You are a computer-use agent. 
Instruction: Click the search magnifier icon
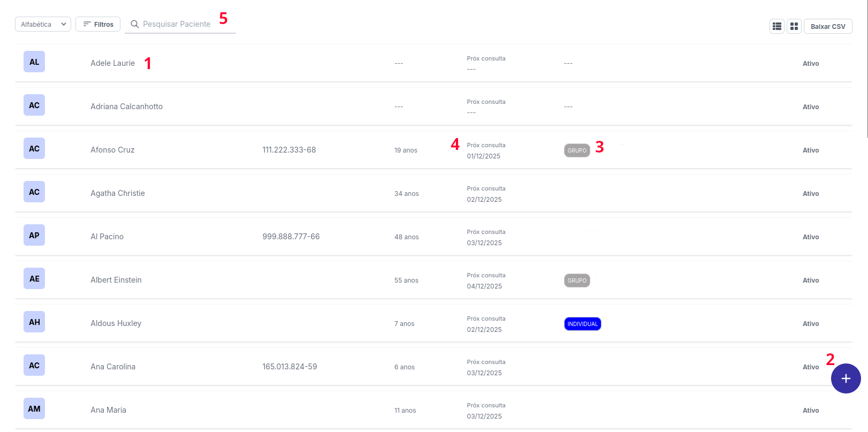[x=135, y=24]
